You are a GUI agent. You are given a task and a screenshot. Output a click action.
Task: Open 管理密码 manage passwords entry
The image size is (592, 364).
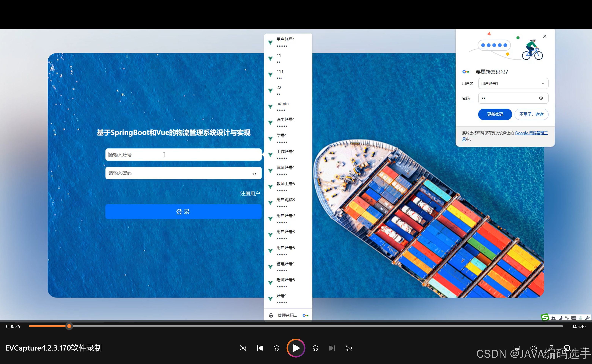click(x=288, y=315)
